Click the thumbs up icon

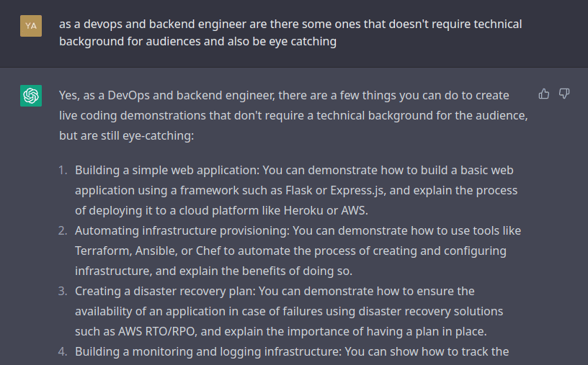[544, 94]
